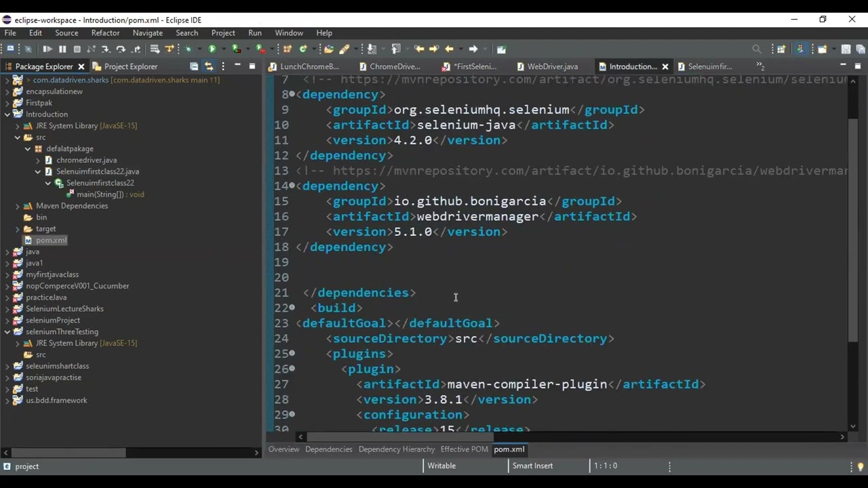Viewport: 868px width, 488px height.
Task: Collapse the defalatpakage package node
Action: click(28, 148)
